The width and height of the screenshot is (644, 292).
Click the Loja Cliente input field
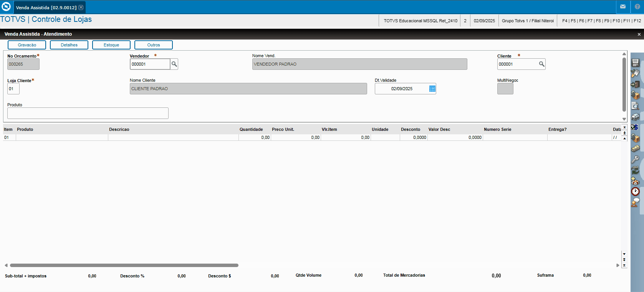[13, 89]
